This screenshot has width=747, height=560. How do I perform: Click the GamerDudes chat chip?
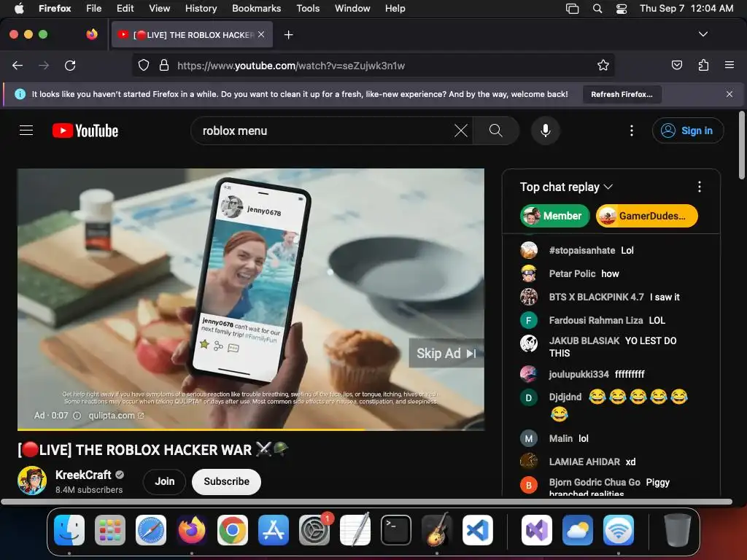pyautogui.click(x=646, y=216)
